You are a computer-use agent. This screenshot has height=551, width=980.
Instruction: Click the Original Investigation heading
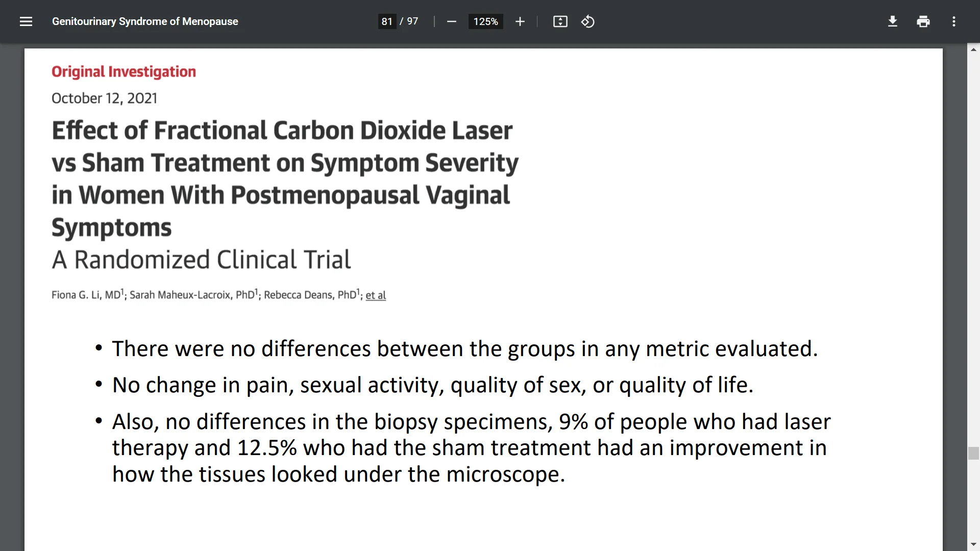(x=124, y=72)
